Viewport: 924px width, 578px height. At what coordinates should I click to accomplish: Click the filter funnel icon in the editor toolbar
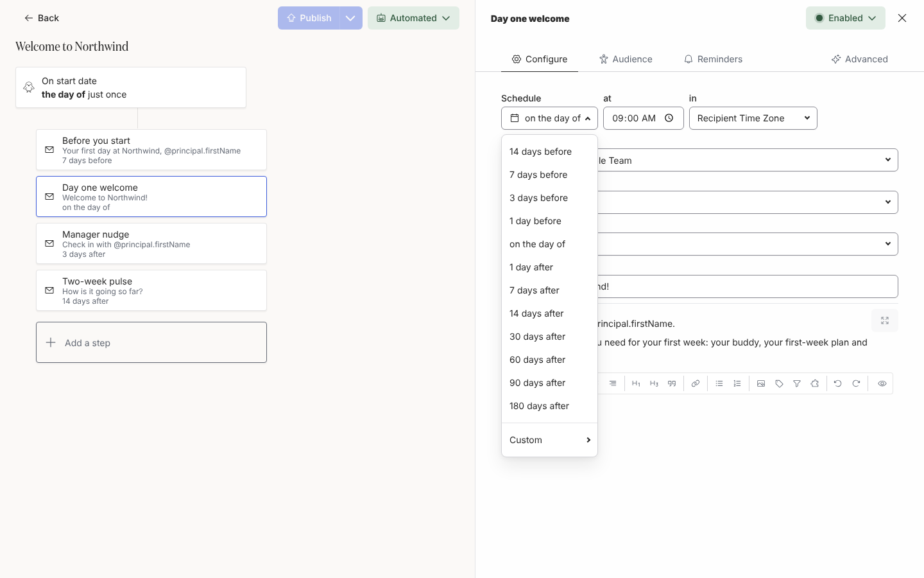pos(797,383)
